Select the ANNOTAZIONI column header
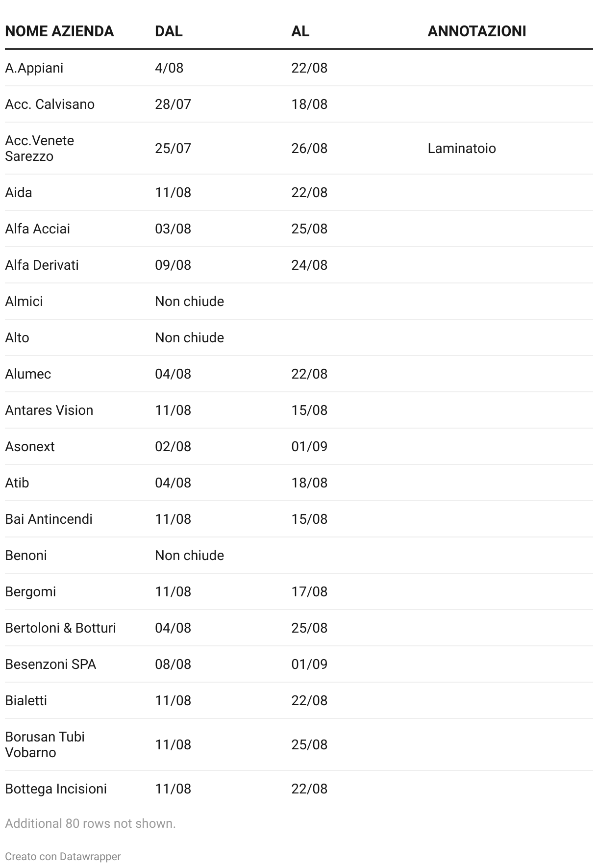598x868 pixels. click(x=476, y=31)
